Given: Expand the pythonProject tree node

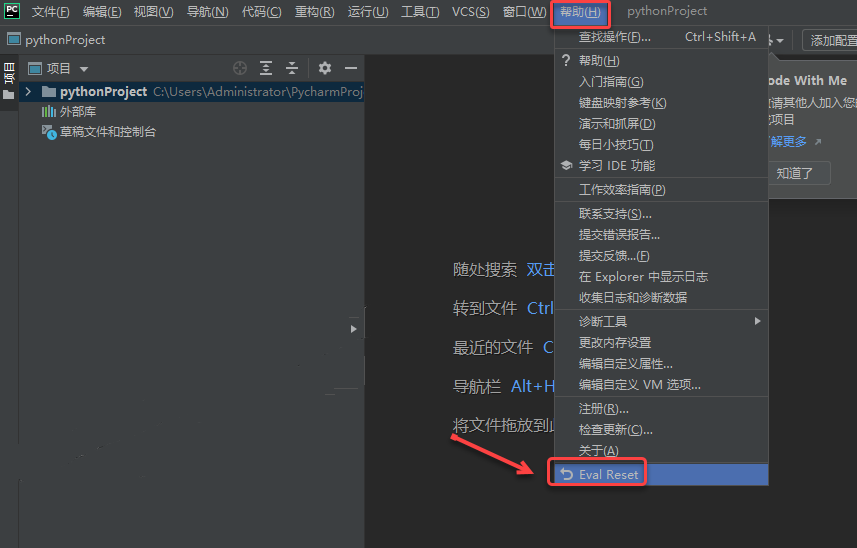Looking at the screenshot, I should (28, 91).
